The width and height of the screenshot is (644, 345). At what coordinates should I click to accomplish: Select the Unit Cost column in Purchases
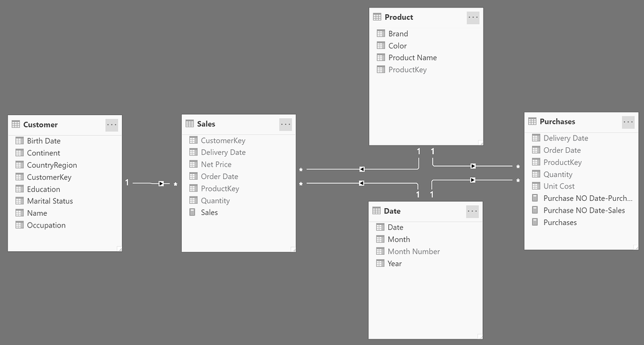coord(559,186)
